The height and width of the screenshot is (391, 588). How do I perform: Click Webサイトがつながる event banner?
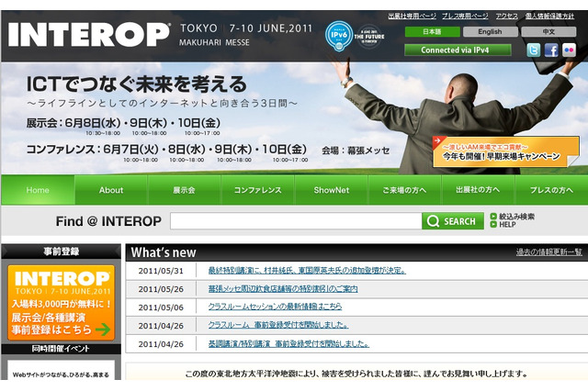[x=61, y=370]
